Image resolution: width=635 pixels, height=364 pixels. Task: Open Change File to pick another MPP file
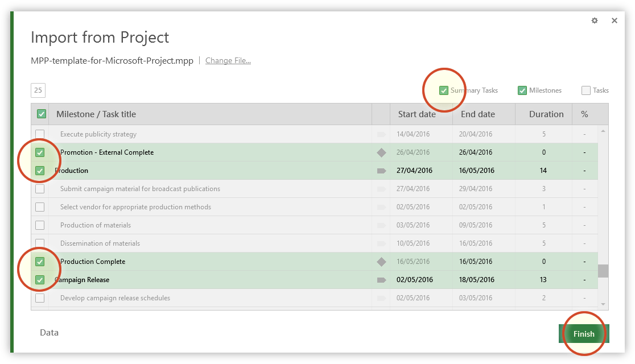coord(228,60)
